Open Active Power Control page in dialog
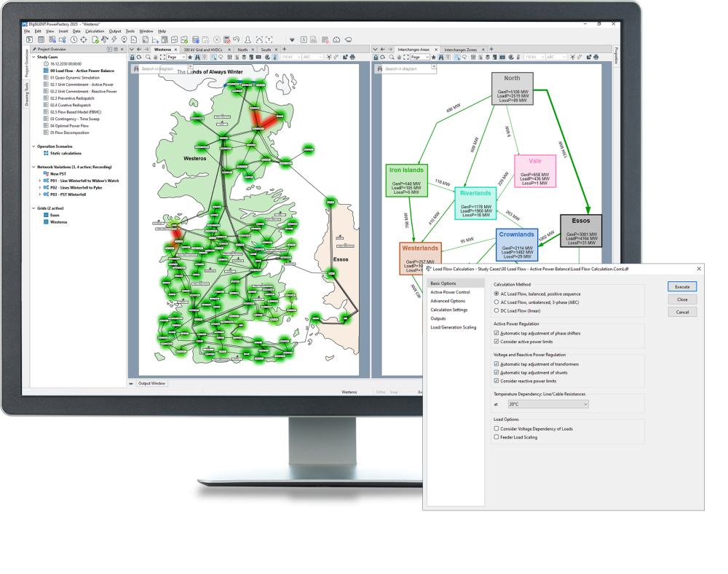Screen dimensions: 728x574 click(451, 293)
